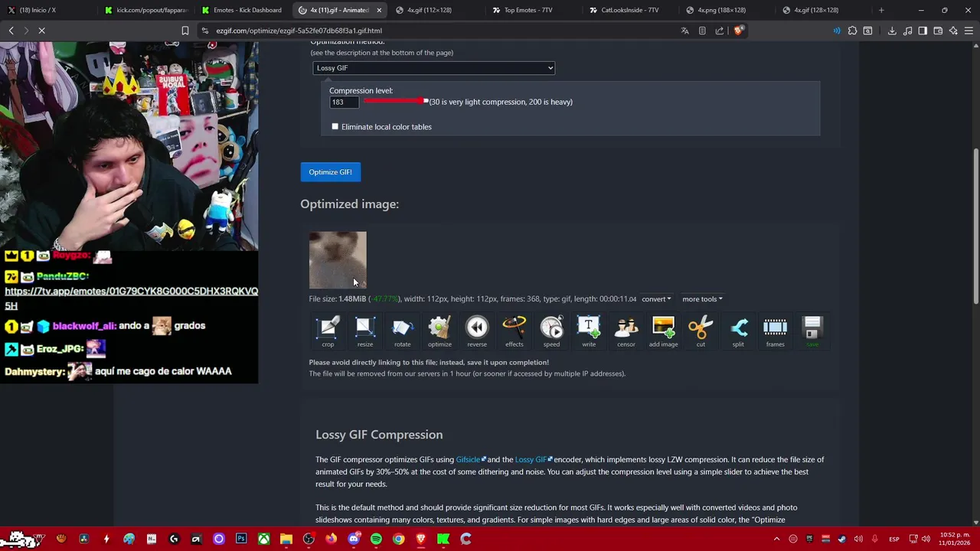Open Spotify from the taskbar
This screenshot has width=980, height=551.
pos(376,539)
